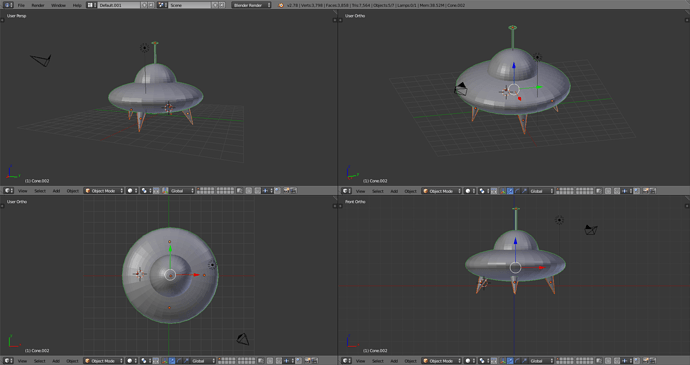This screenshot has height=365, width=690.
Task: Click the pivot point icon in top-left viewport header
Action: tap(146, 191)
